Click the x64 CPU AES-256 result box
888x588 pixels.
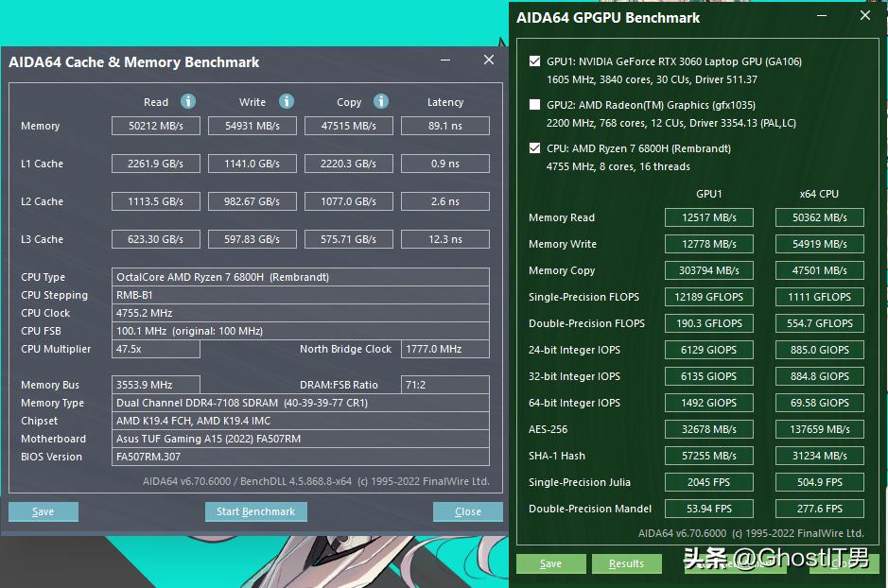tap(819, 429)
